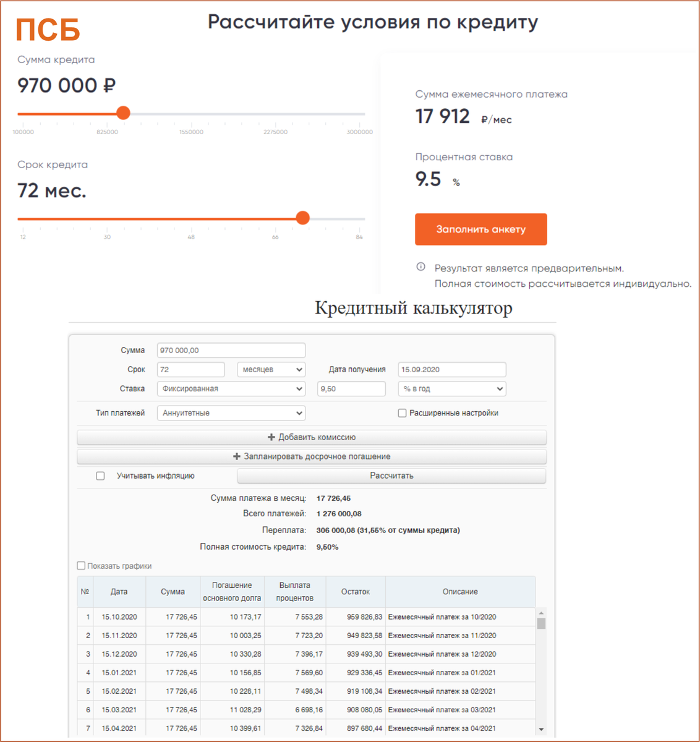This screenshot has width=700, height=742.
Task: Open the Аннуитетные payment type dropdown
Action: [x=231, y=413]
